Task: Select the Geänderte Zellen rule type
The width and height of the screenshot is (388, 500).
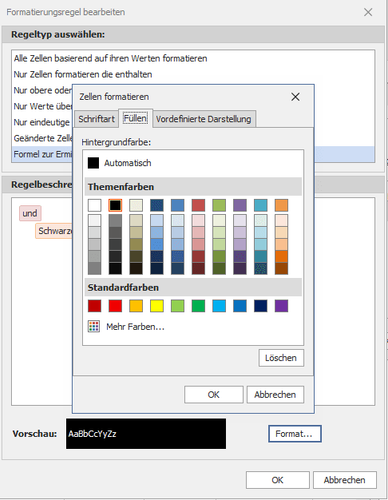Action: coord(42,138)
